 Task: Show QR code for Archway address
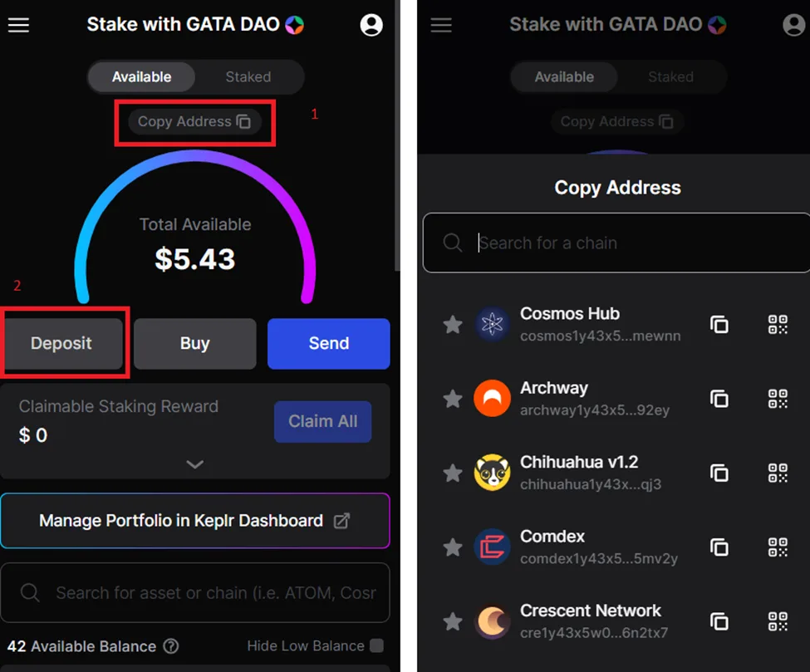778,399
